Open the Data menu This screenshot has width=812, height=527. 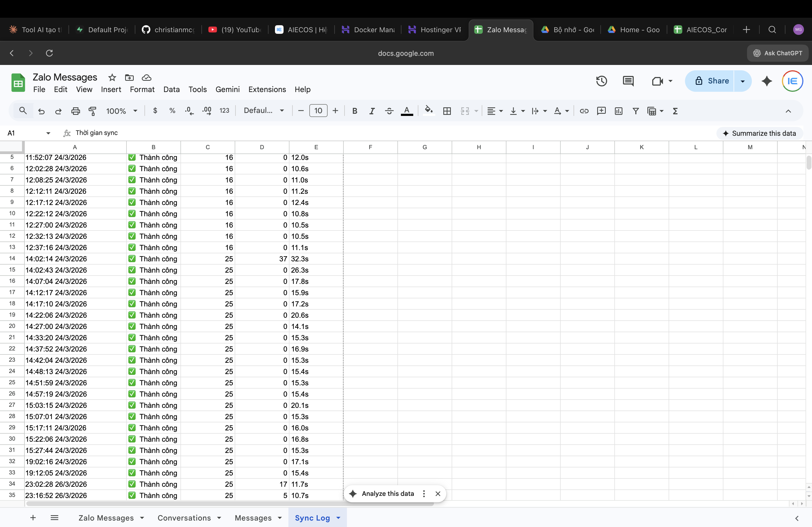point(171,89)
